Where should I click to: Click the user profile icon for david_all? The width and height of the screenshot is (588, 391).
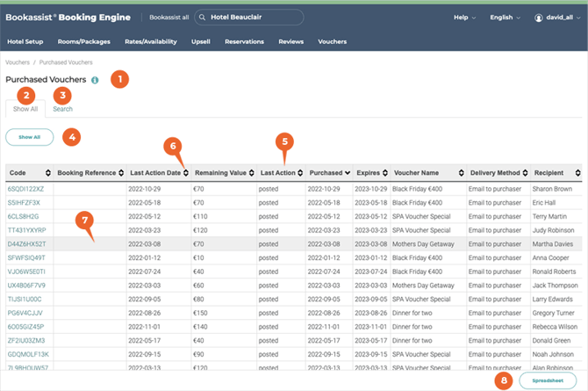click(539, 17)
